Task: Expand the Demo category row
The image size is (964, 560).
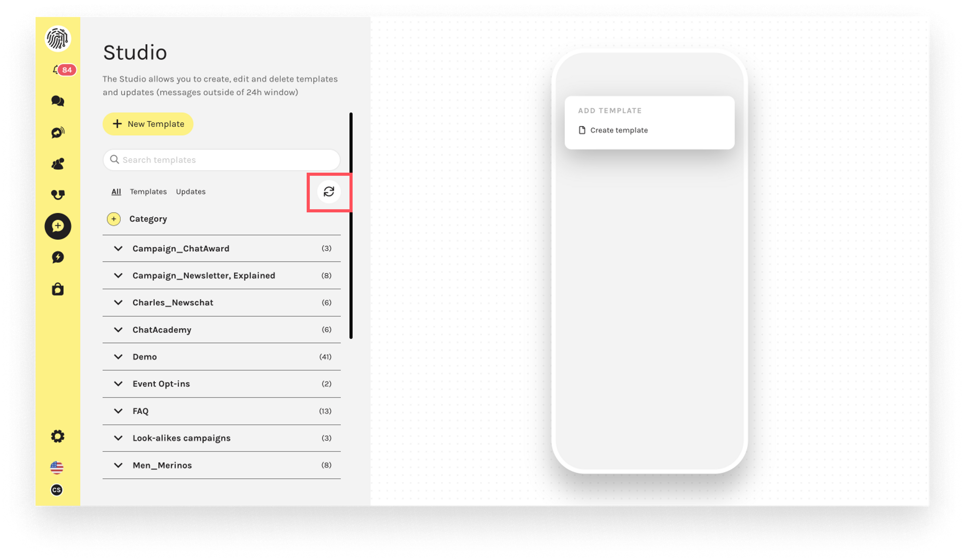Action: click(x=118, y=357)
